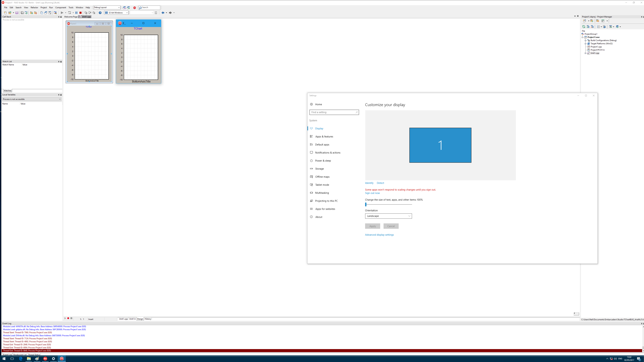Open the Run button dropdown arrow
Screen dimensions: 644x362
coord(66,13)
